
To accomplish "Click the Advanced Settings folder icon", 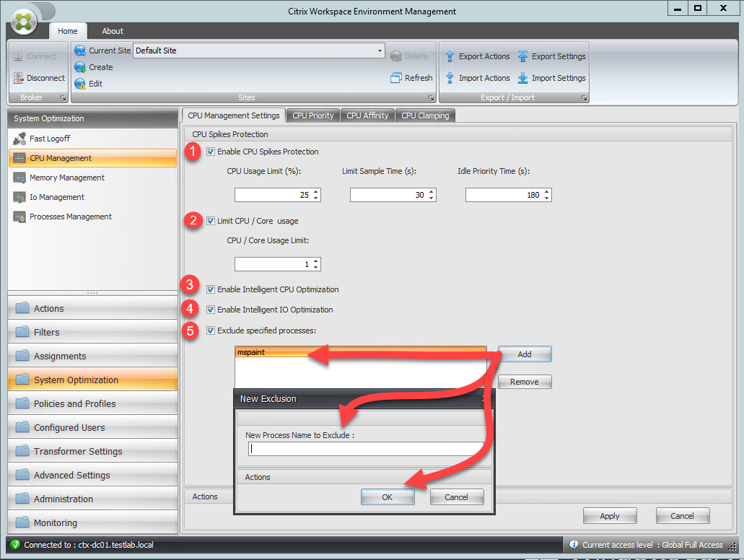I will coord(22,475).
